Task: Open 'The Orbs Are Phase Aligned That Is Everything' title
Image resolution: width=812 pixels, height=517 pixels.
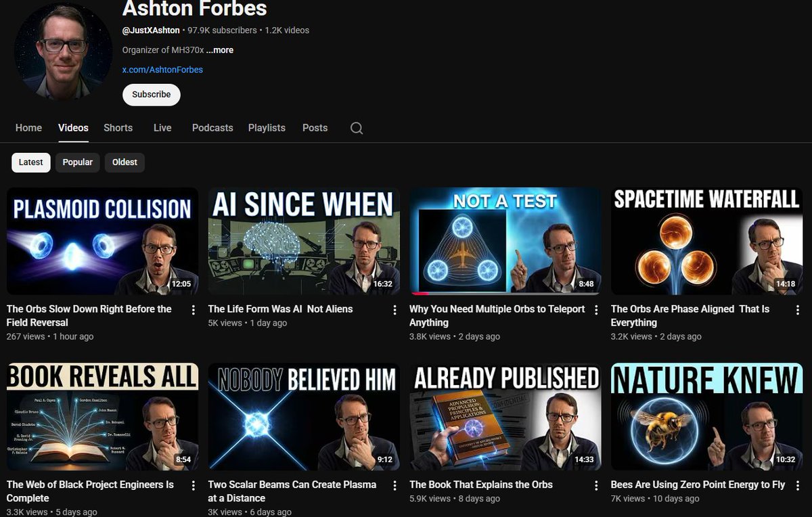Action: (690, 316)
